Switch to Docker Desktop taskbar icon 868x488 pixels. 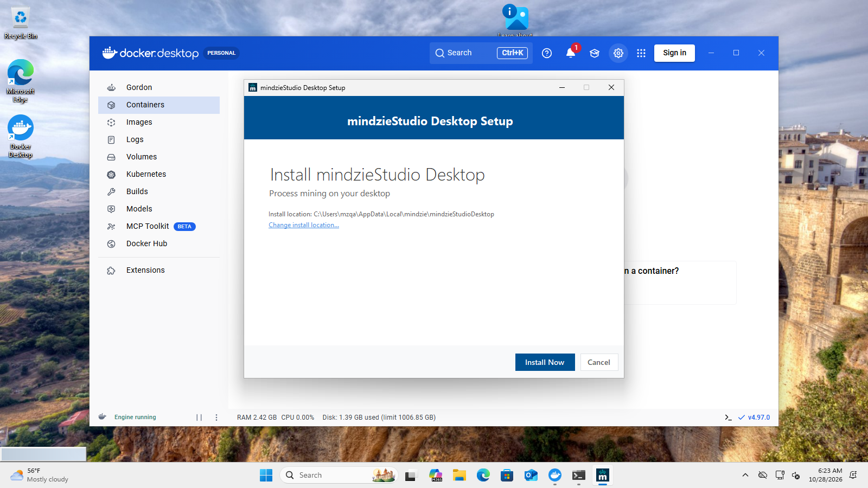click(555, 476)
